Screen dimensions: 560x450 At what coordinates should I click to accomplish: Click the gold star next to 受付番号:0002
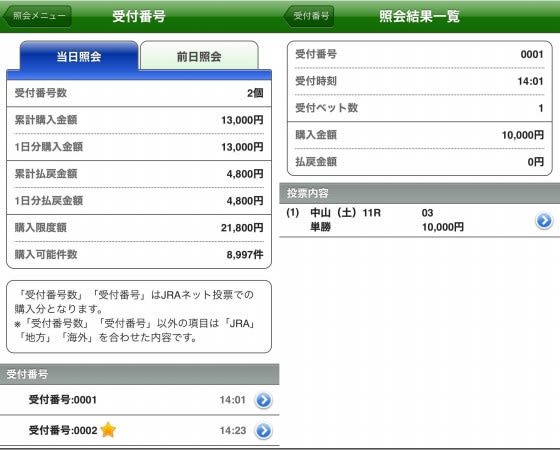tap(108, 430)
